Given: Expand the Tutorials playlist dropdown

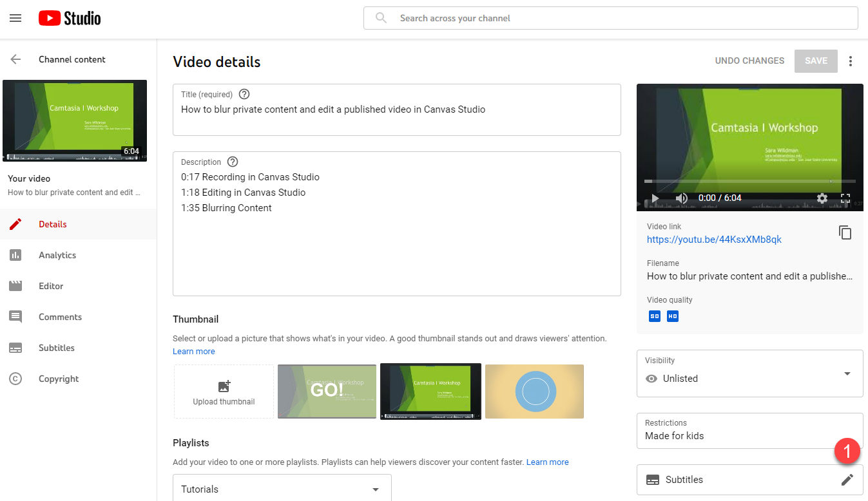Looking at the screenshot, I should (x=282, y=488).
